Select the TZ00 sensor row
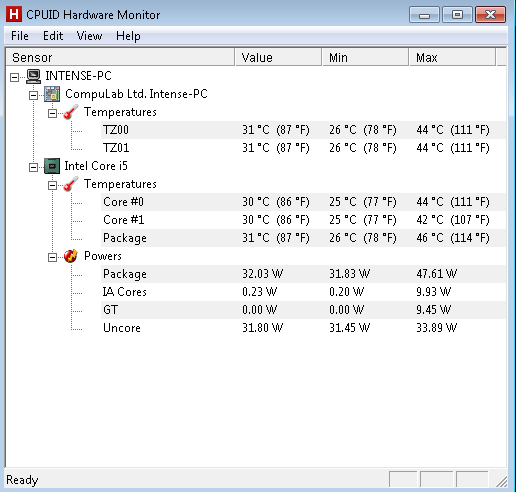This screenshot has width=516, height=492. [x=303, y=130]
